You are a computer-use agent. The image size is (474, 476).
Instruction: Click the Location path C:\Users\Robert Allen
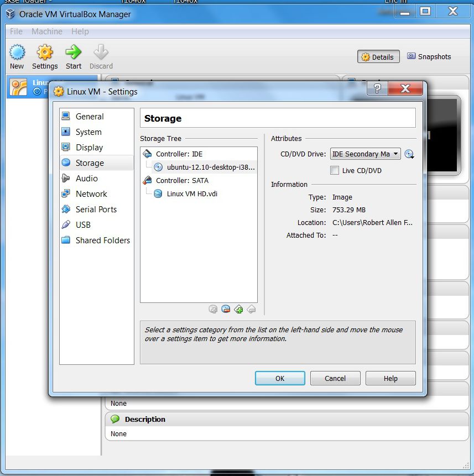pyautogui.click(x=372, y=223)
